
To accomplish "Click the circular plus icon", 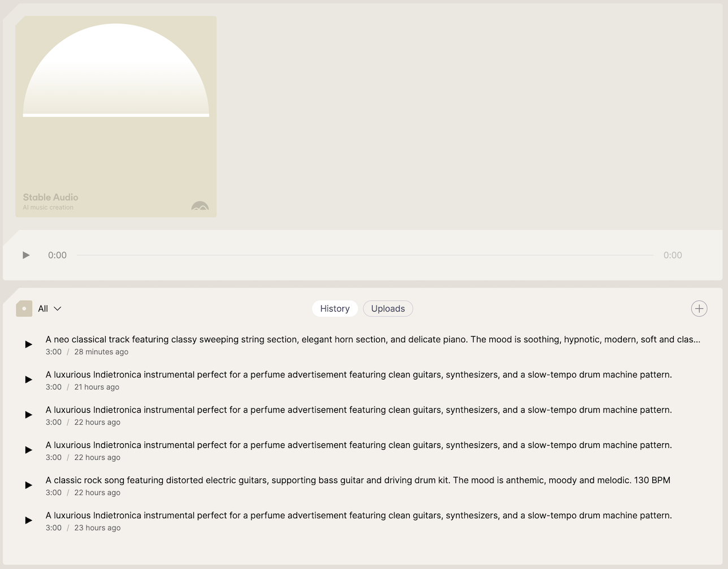I will point(699,308).
